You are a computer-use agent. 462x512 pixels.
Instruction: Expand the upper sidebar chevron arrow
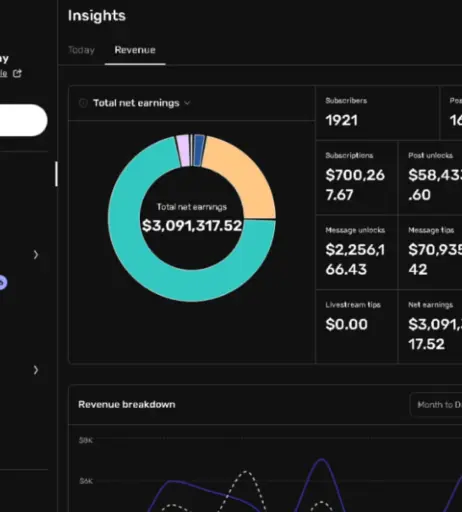click(x=36, y=255)
